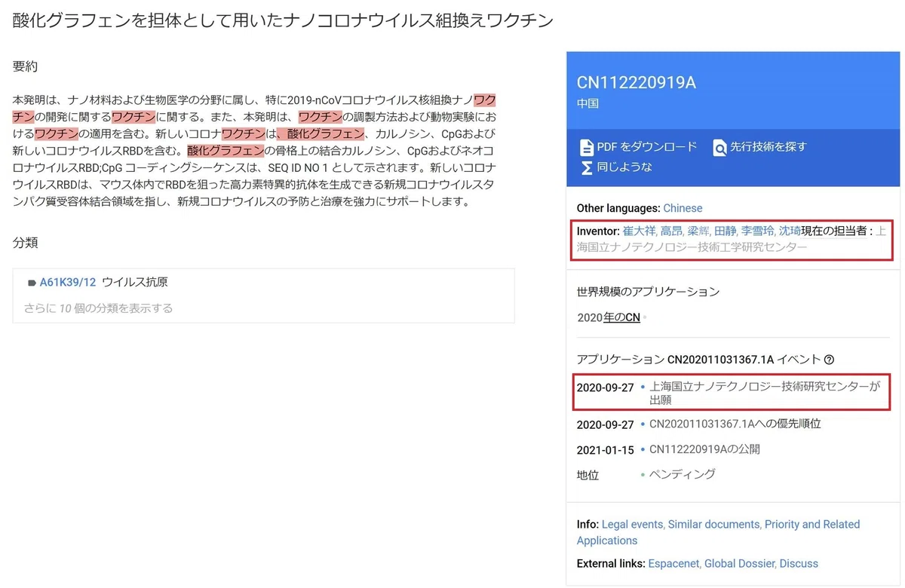Click PDF をダウンロード button
This screenshot has width=905, height=588.
pyautogui.click(x=638, y=147)
